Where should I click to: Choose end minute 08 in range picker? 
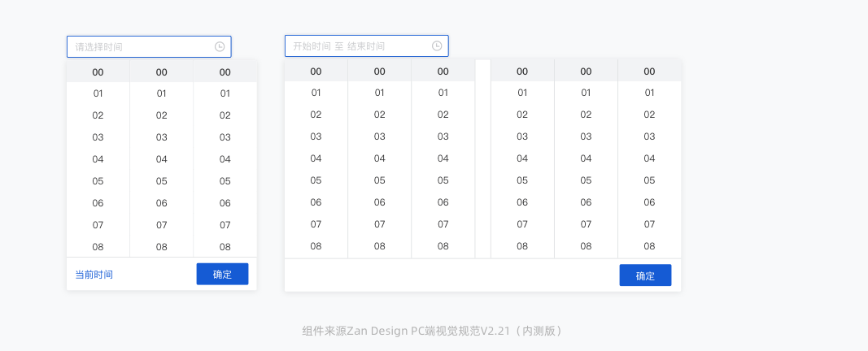coord(586,246)
